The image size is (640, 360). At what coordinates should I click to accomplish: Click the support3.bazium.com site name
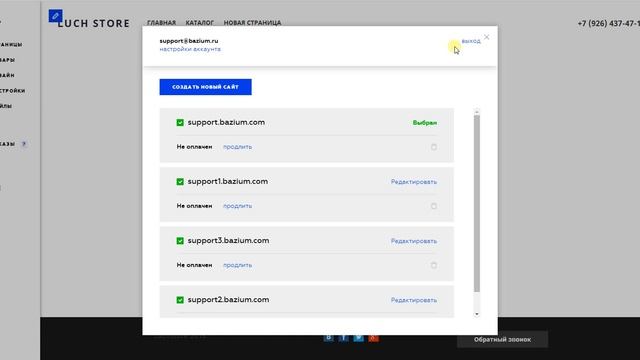(228, 241)
